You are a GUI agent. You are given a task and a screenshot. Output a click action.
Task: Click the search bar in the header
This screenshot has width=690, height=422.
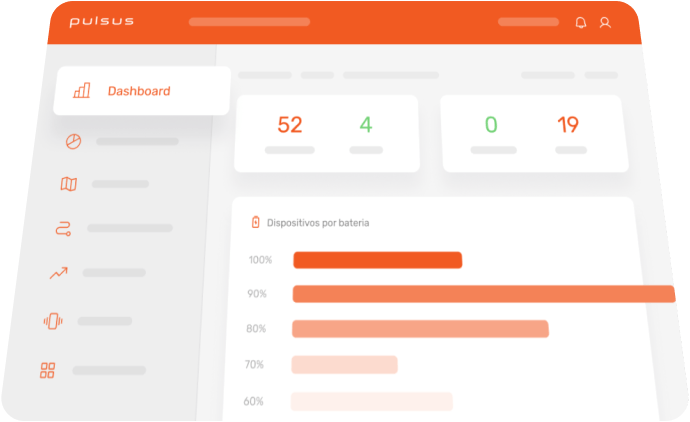pos(250,22)
